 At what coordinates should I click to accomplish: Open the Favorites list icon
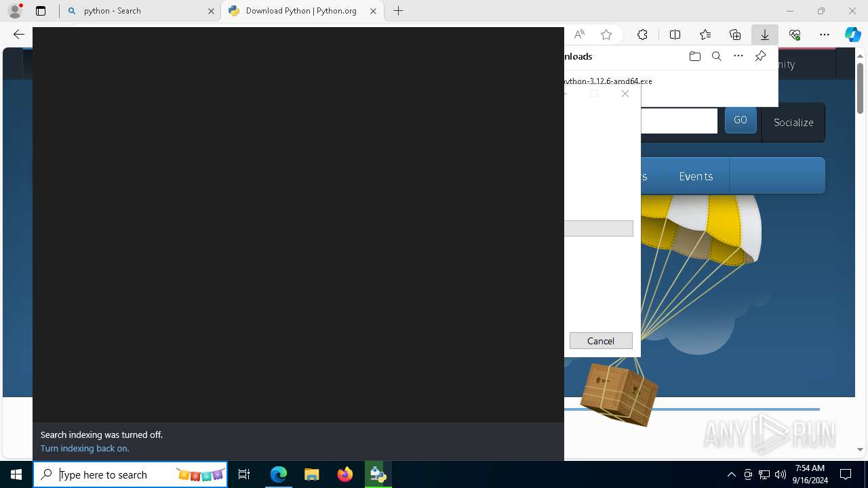click(x=705, y=35)
